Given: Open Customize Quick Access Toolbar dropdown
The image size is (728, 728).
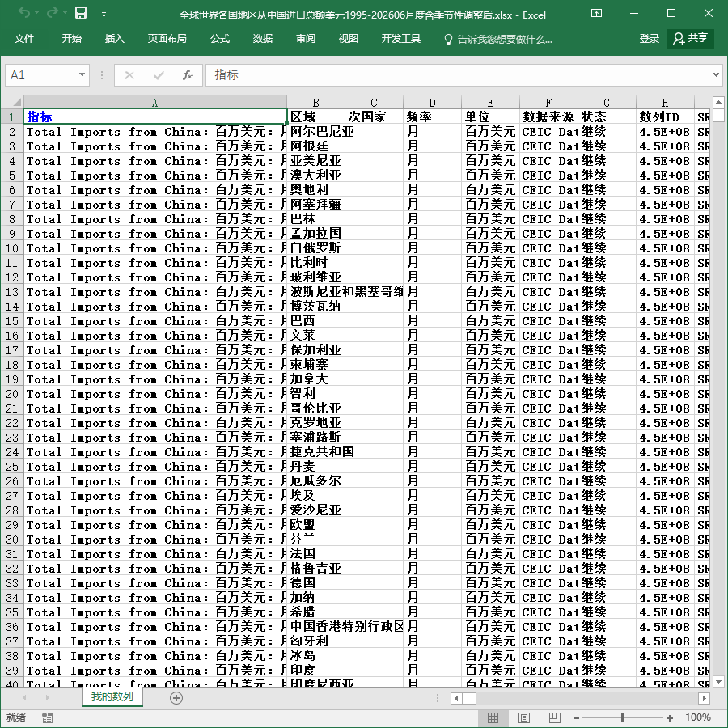Looking at the screenshot, I should click(x=104, y=15).
